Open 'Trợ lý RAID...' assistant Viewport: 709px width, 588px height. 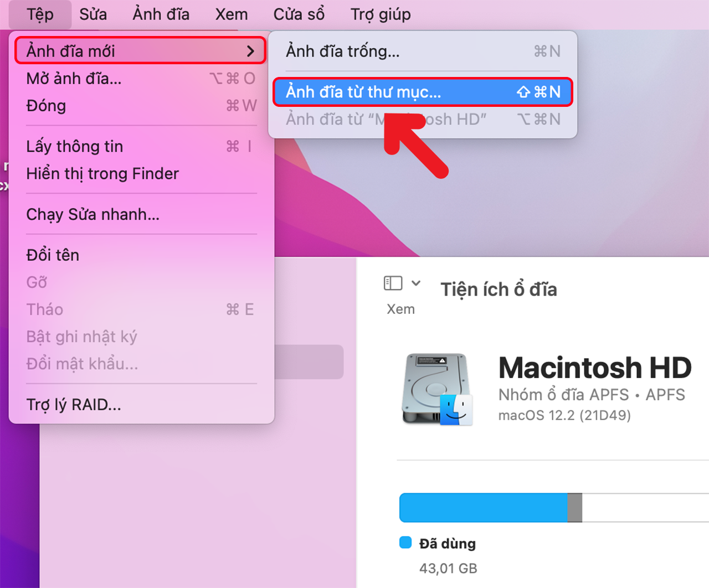coord(74,404)
